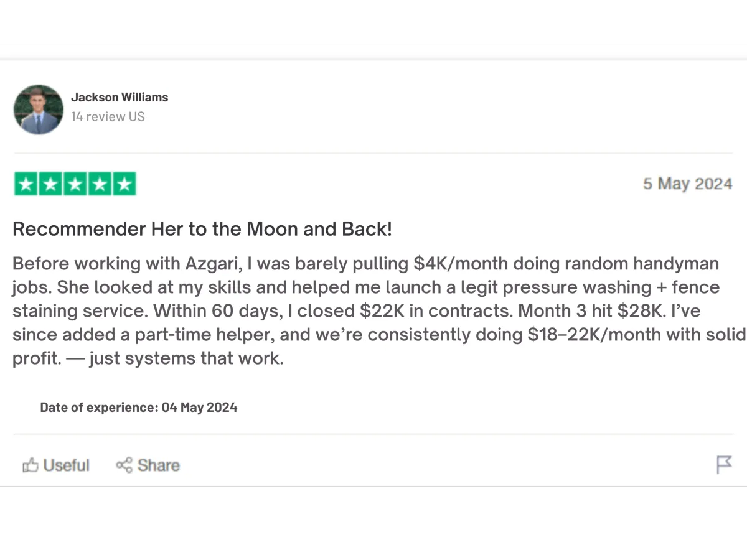Viewport: 747px width, 560px height.
Task: Click the third green rating star
Action: pos(75,184)
